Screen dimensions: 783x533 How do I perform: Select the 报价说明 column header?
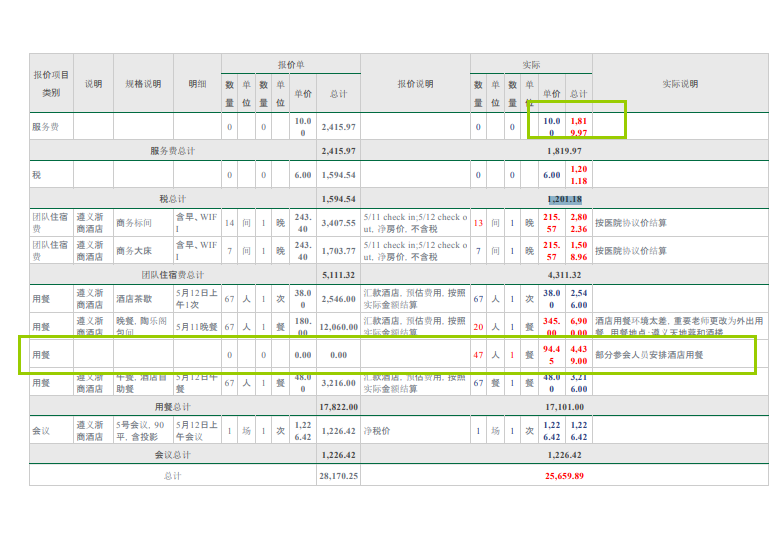[415, 84]
